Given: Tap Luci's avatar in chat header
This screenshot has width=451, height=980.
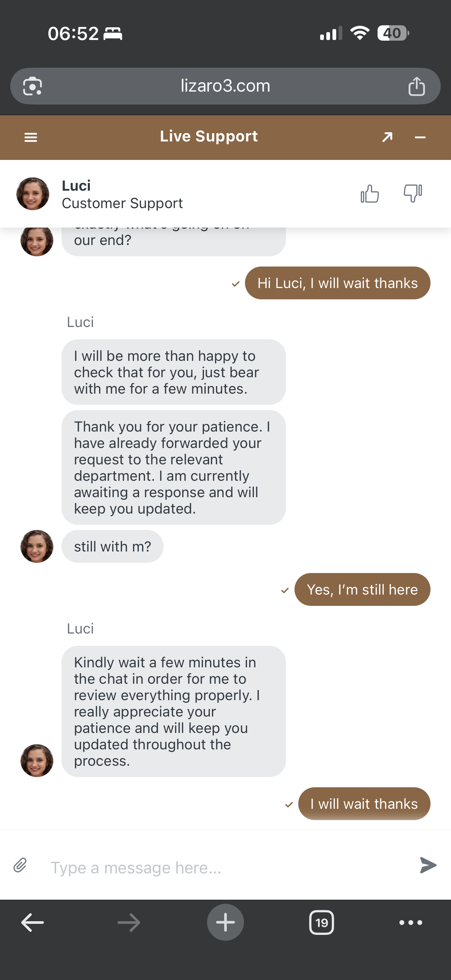Looking at the screenshot, I should point(33,194).
